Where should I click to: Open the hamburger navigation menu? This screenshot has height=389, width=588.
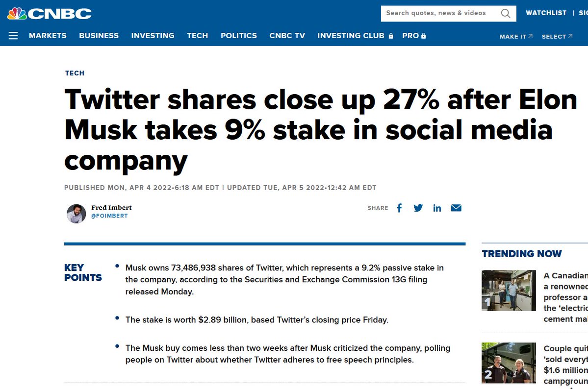point(13,36)
